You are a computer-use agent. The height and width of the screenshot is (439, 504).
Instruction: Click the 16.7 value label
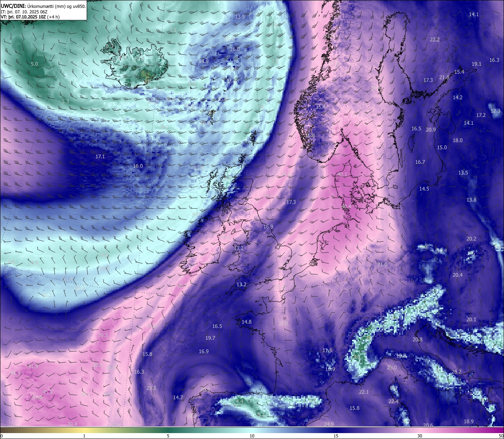pyautogui.click(x=420, y=162)
